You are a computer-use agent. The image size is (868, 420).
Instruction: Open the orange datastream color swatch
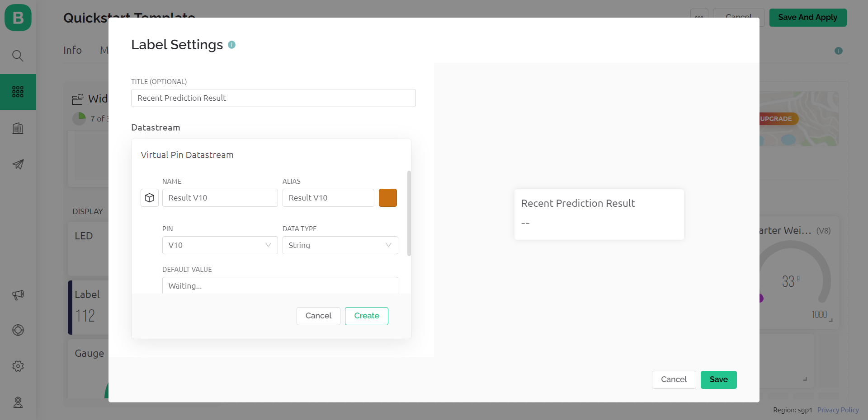(388, 198)
